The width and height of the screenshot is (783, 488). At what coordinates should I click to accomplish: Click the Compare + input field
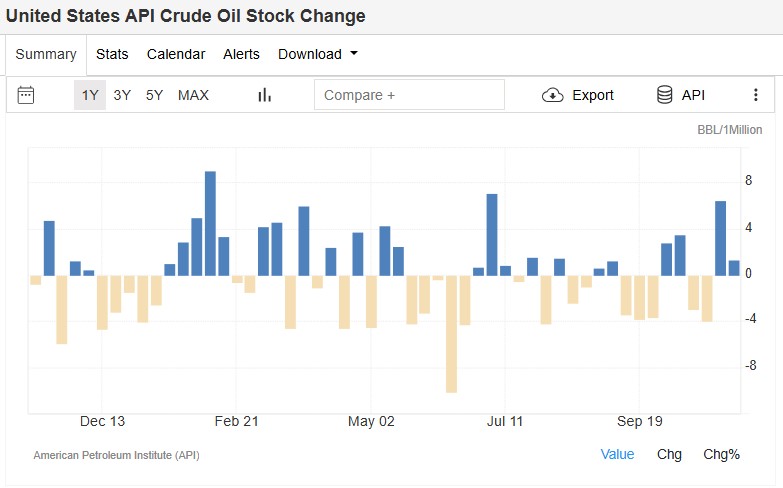409,95
